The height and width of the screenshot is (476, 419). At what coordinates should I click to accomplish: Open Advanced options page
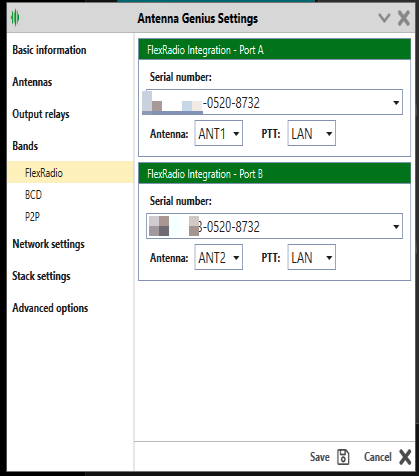(x=50, y=308)
